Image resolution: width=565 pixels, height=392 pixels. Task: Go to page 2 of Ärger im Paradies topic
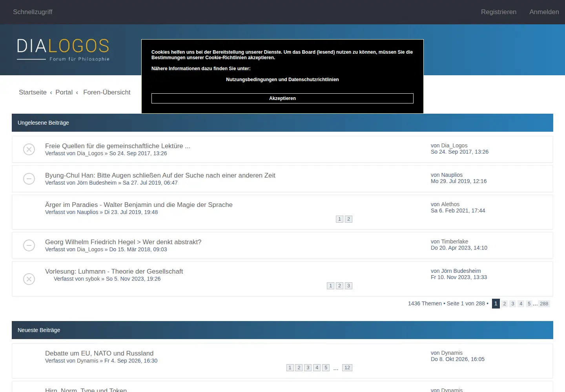(348, 219)
